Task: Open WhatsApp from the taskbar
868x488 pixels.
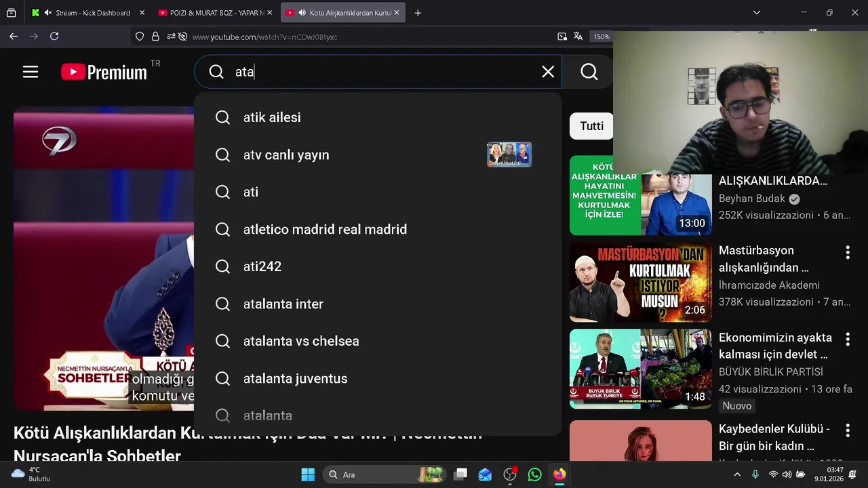Action: 534,474
